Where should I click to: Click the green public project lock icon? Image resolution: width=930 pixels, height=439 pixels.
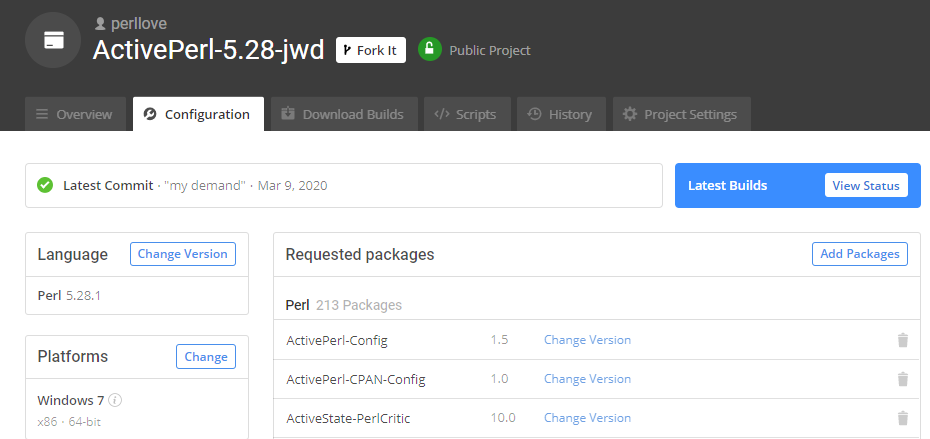click(430, 50)
